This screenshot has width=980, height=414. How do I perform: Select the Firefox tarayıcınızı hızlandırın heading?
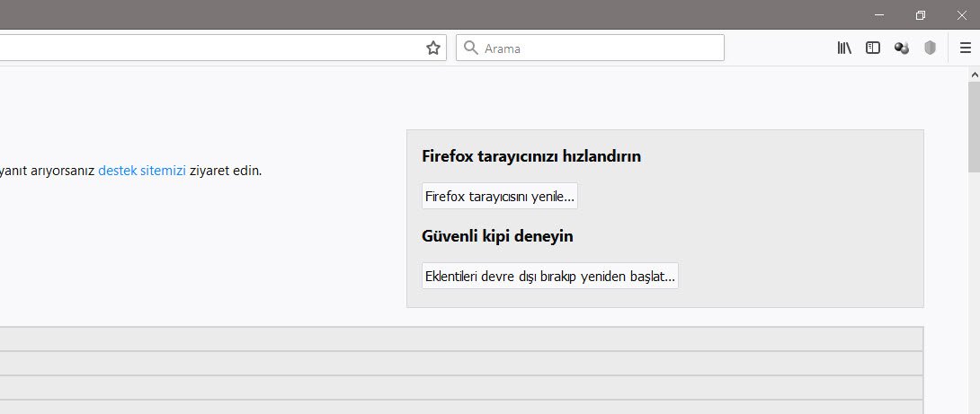click(x=531, y=156)
